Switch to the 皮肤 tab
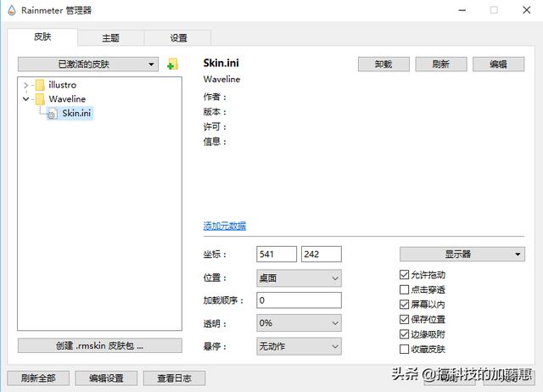The image size is (543, 392). pos(42,36)
